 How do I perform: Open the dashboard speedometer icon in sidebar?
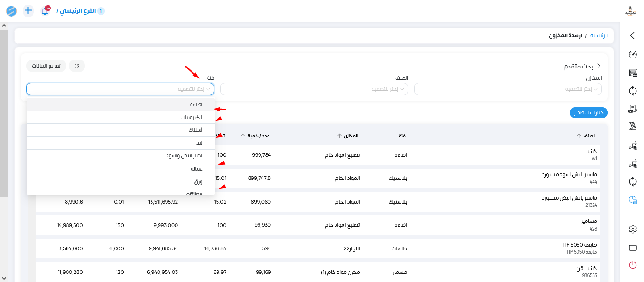tap(633, 54)
